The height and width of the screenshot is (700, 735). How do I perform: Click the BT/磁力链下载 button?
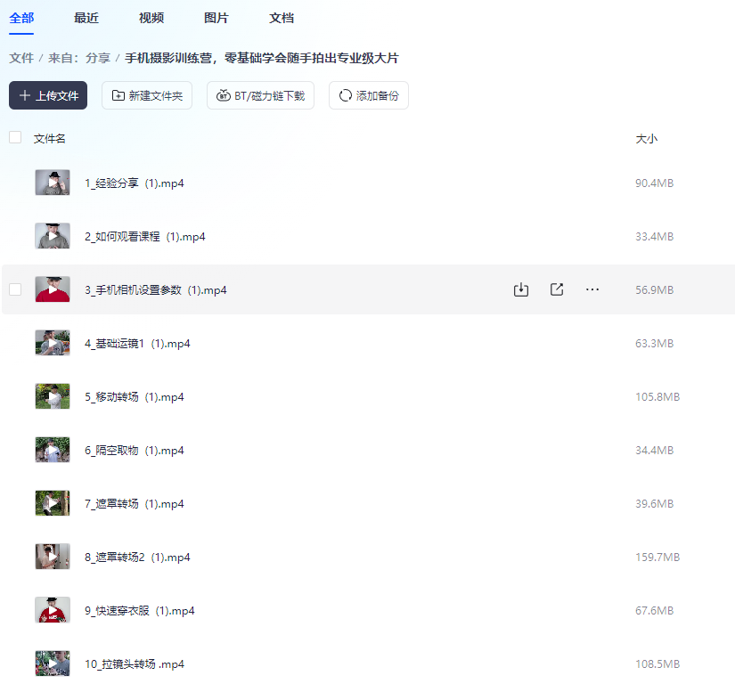pos(260,95)
